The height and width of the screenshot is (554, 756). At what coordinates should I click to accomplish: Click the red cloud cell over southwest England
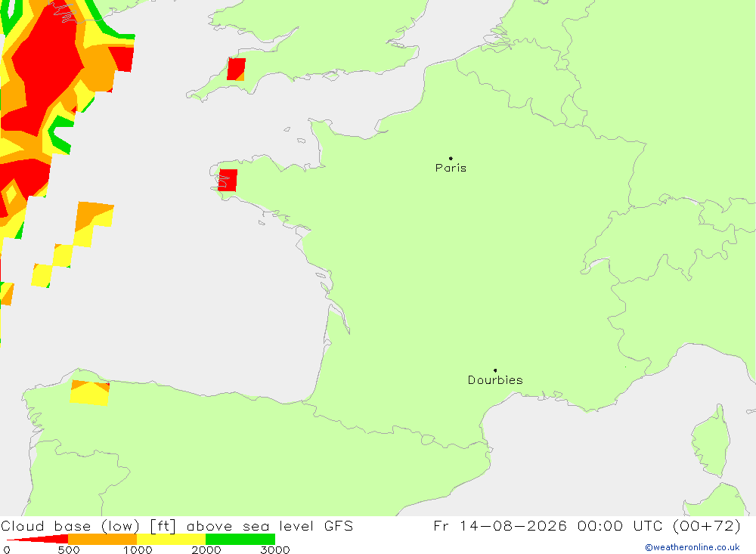(236, 70)
